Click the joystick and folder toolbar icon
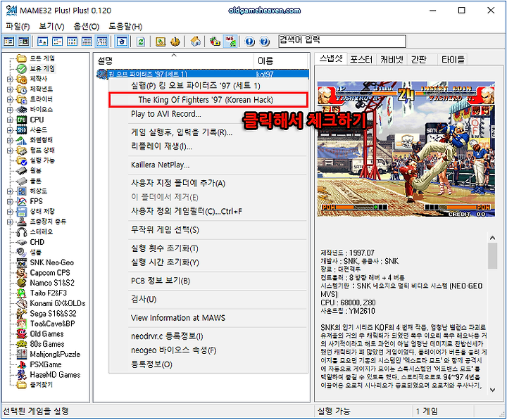507x420 pixels. [x=215, y=42]
